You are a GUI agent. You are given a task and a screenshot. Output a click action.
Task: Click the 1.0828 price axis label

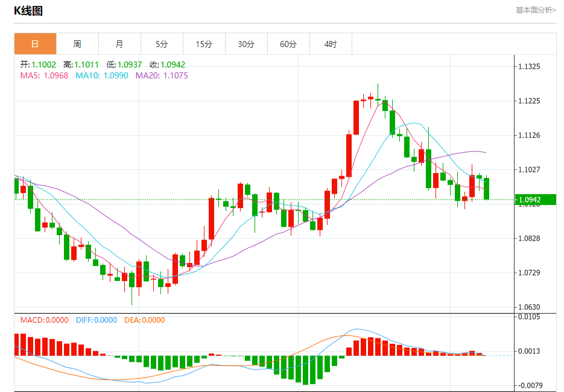[529, 238]
